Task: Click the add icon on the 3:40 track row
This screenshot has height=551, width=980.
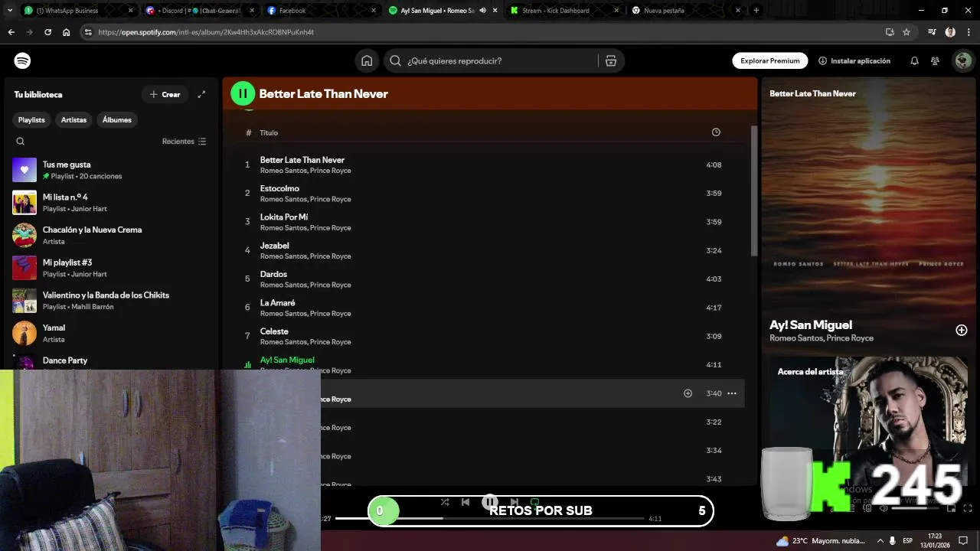Action: [x=688, y=393]
